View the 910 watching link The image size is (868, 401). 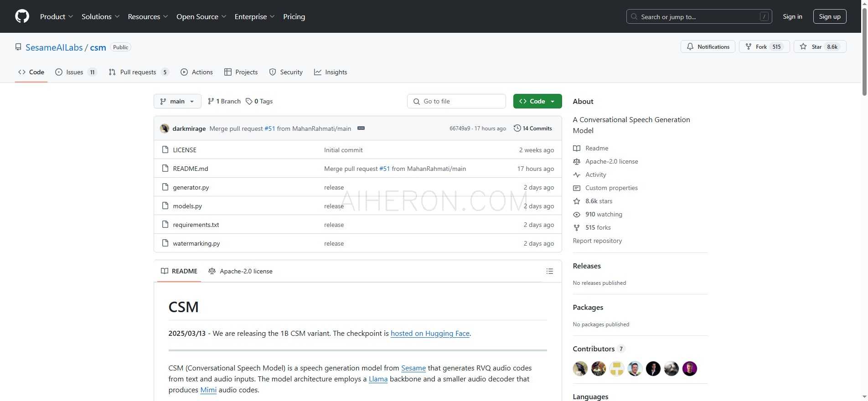pyautogui.click(x=604, y=214)
